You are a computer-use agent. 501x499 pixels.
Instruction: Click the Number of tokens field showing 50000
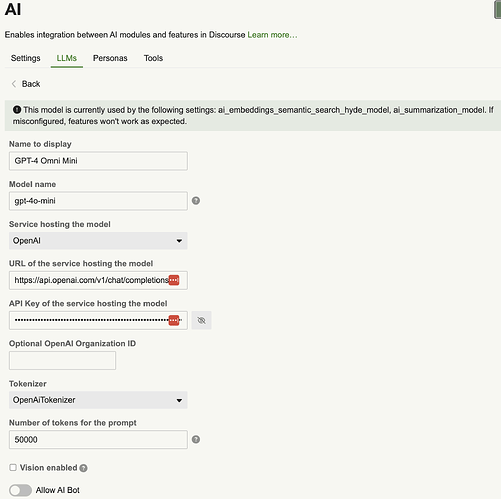pos(98,440)
